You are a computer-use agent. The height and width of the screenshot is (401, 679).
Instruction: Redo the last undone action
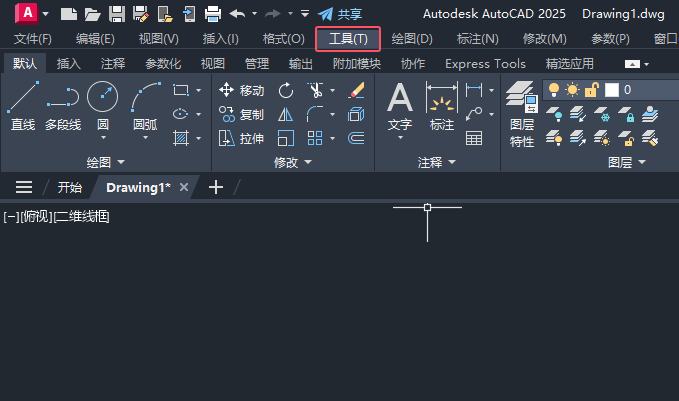point(272,14)
